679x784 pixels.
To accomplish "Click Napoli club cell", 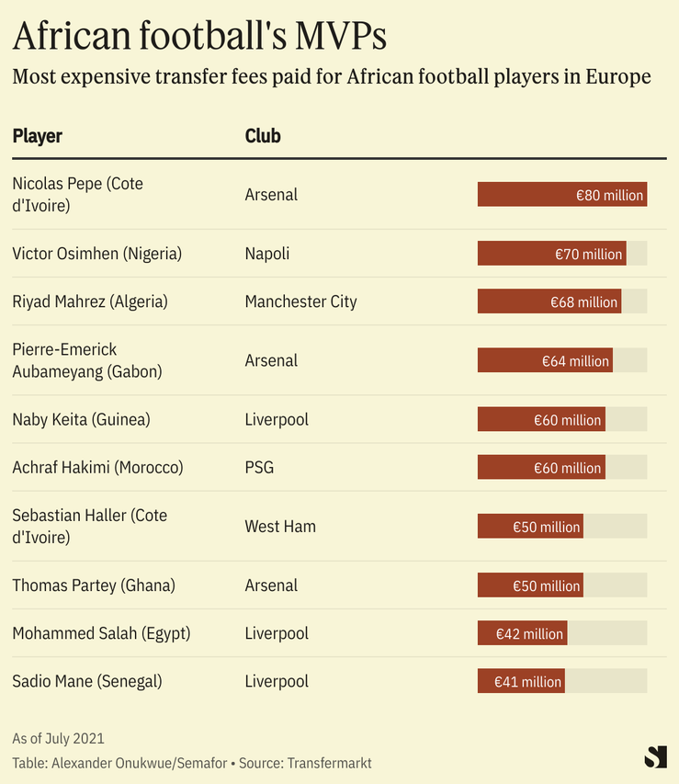I will click(266, 254).
